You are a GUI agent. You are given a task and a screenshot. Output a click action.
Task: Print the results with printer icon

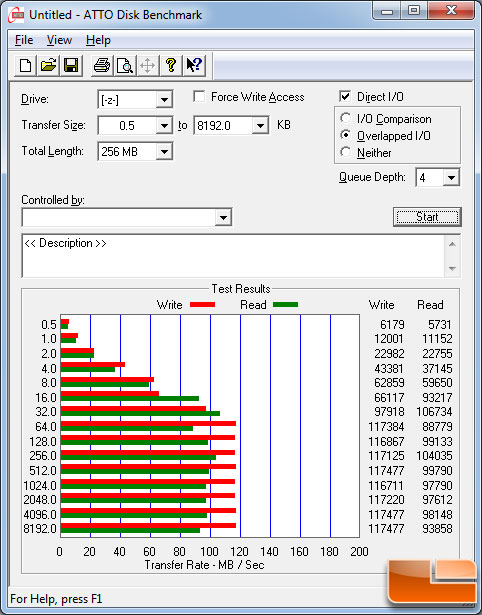click(102, 65)
